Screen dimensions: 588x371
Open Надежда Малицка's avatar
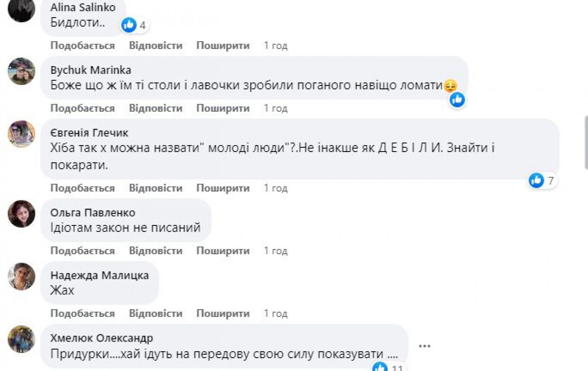(21, 276)
